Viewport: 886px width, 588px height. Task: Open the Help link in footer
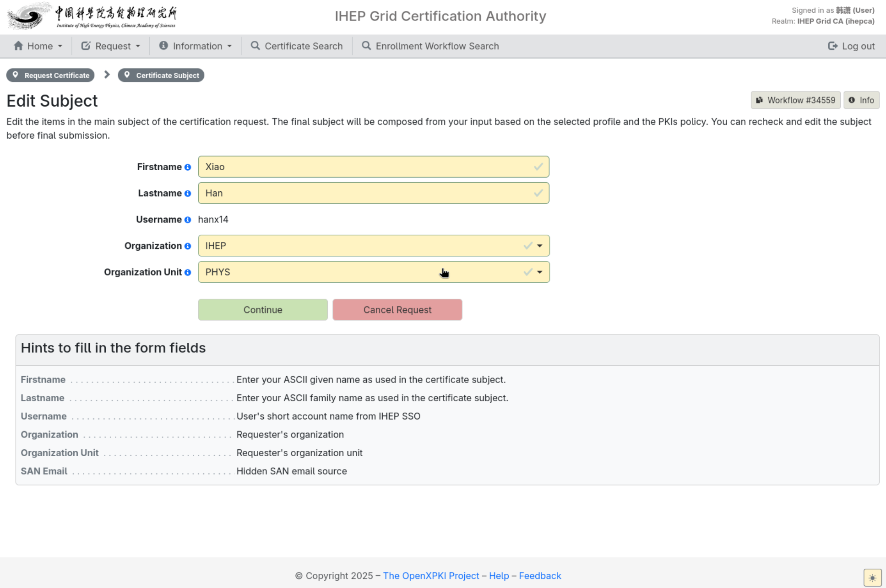pyautogui.click(x=499, y=576)
